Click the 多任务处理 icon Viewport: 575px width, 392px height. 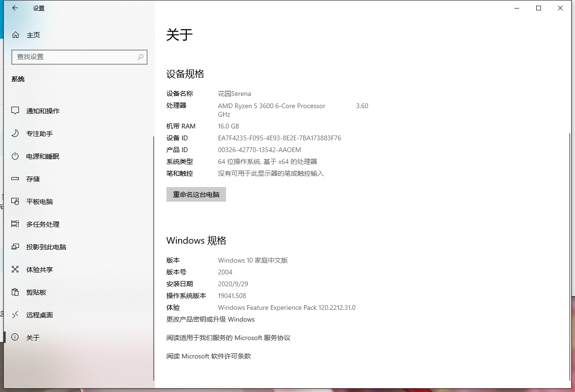point(16,224)
